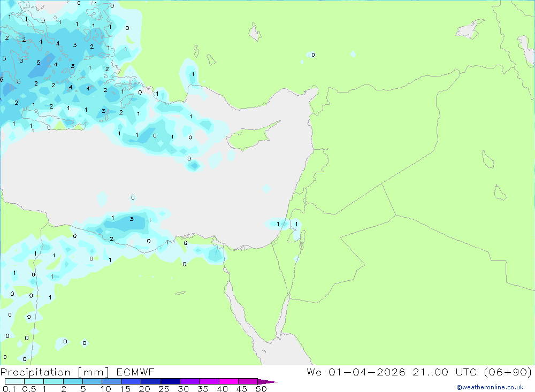This screenshot has width=535, height=392.
Task: Click the 'Precipitation [mm]' title text
Action: pos(55,372)
